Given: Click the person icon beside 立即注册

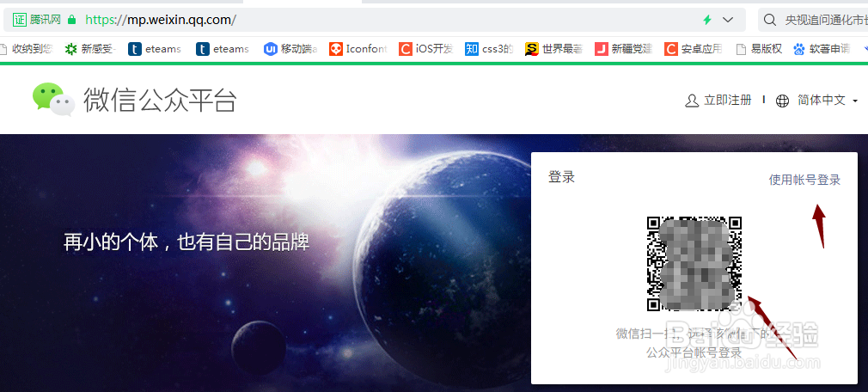Looking at the screenshot, I should (692, 101).
